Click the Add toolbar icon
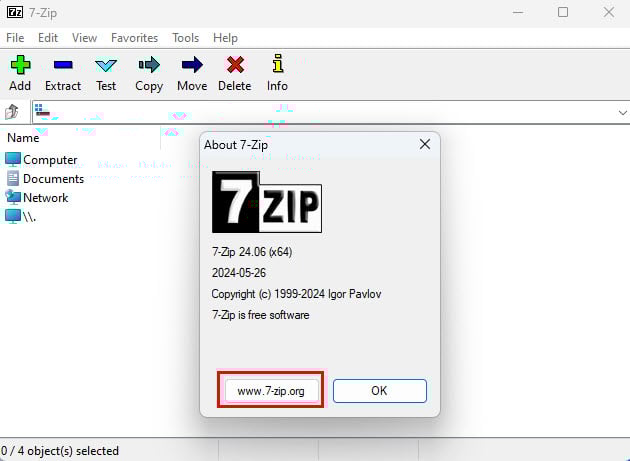 (x=20, y=65)
